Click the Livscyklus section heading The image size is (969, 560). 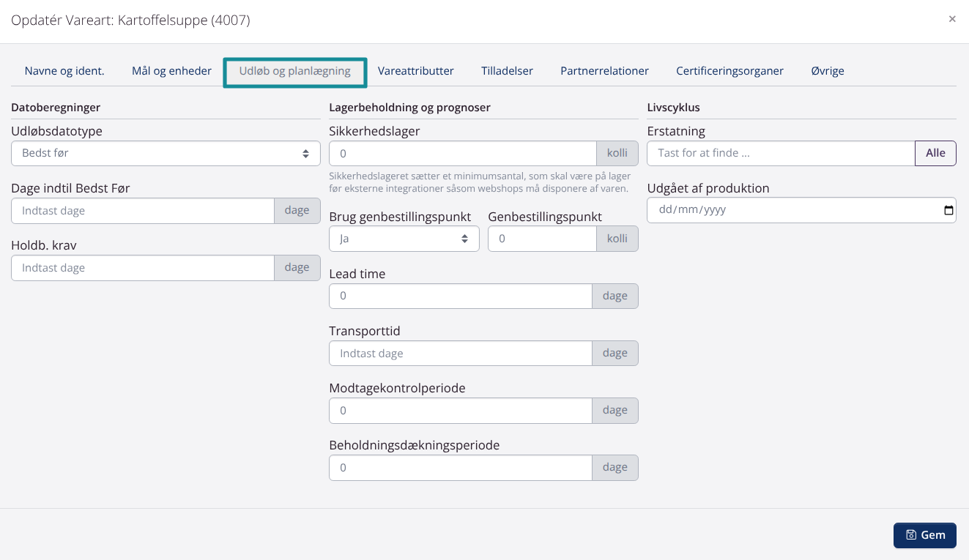tap(674, 108)
